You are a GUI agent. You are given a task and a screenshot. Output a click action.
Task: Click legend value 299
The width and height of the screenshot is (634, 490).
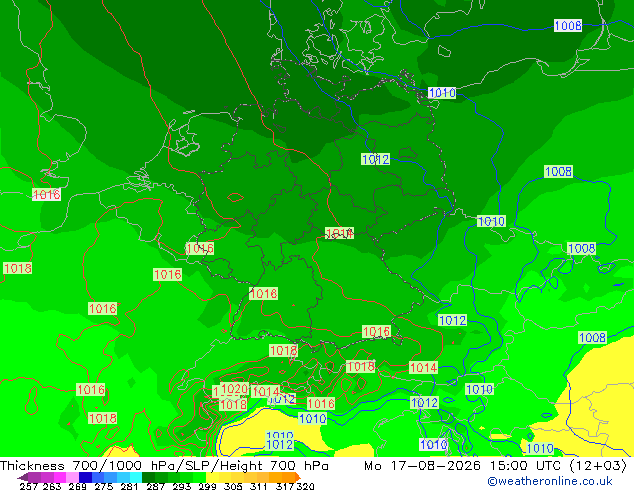click(x=207, y=486)
